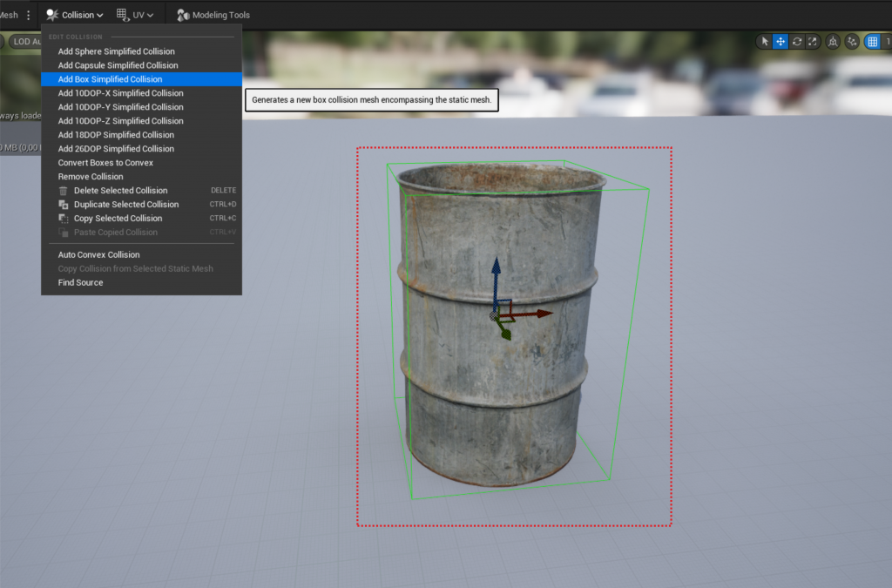
Task: Select Add Box Simplified Collision
Action: [x=142, y=79]
